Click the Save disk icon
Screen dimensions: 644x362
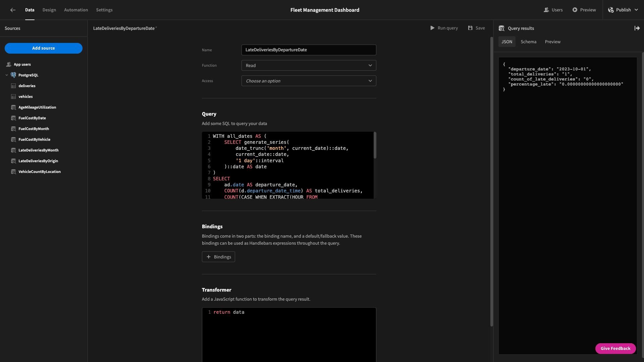pyautogui.click(x=470, y=28)
